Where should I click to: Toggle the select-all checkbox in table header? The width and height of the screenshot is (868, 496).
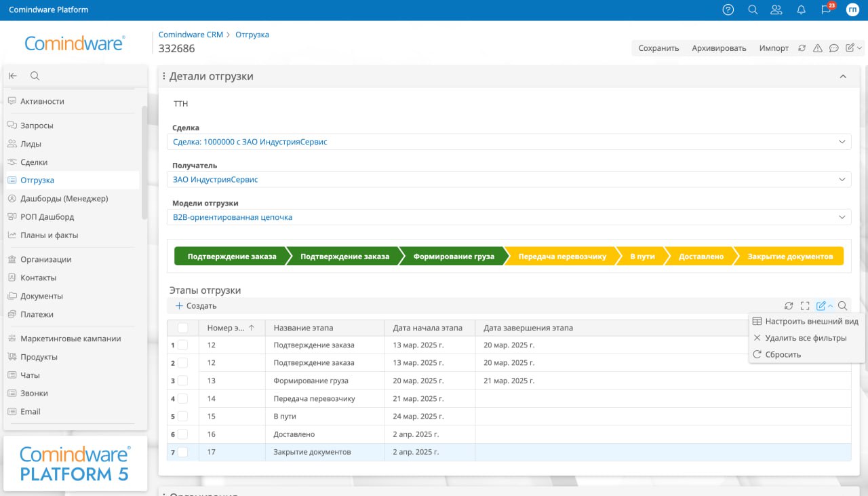click(182, 328)
